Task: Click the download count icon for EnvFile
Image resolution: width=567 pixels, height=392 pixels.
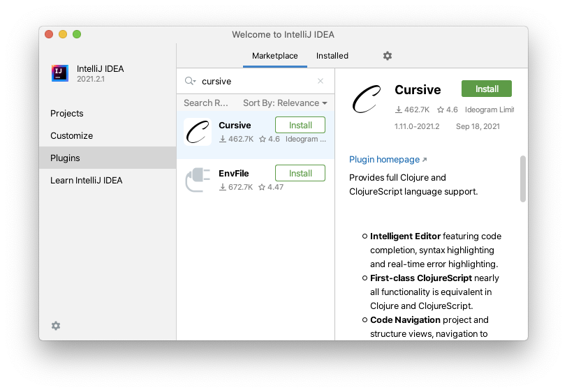Action: tap(223, 187)
